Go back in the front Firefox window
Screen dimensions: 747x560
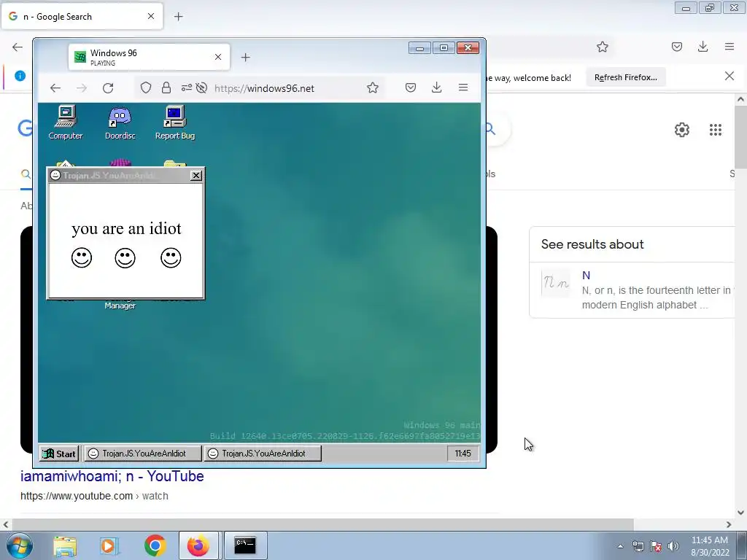coord(55,88)
